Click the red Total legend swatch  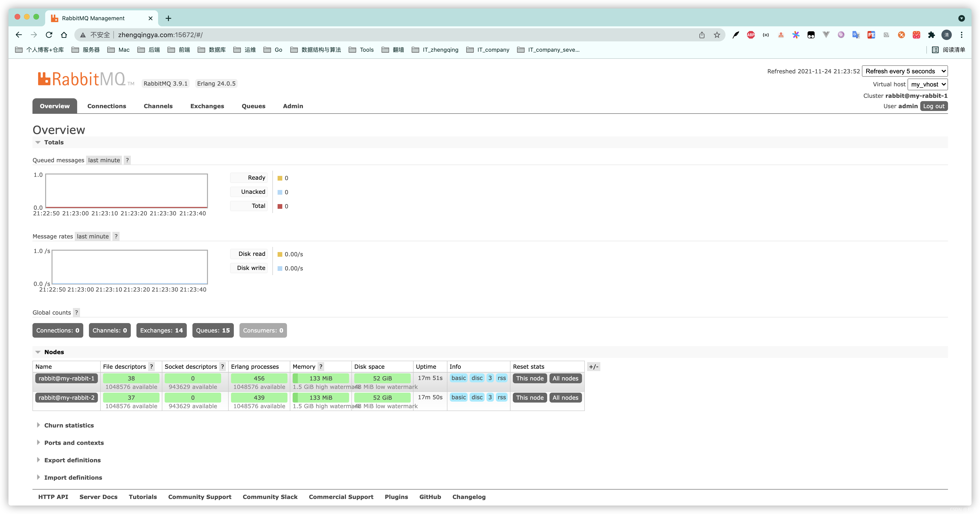[x=280, y=206]
